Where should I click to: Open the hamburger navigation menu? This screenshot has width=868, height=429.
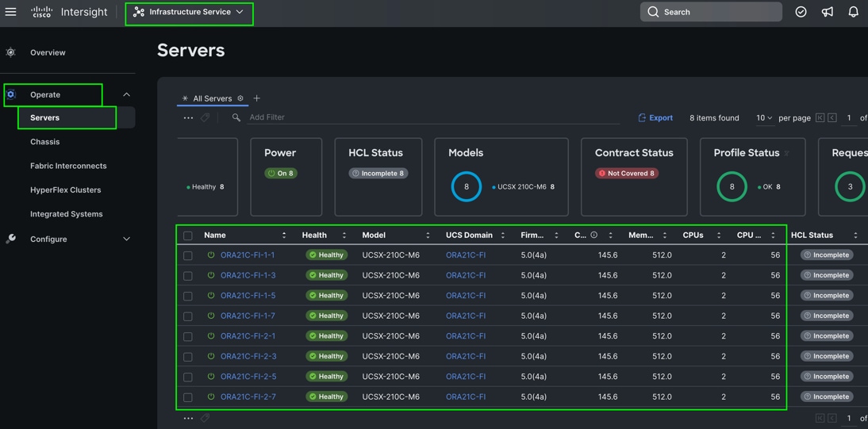click(x=10, y=12)
